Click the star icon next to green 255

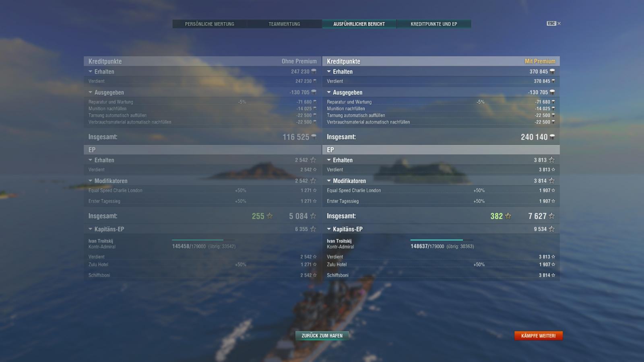[x=270, y=216]
